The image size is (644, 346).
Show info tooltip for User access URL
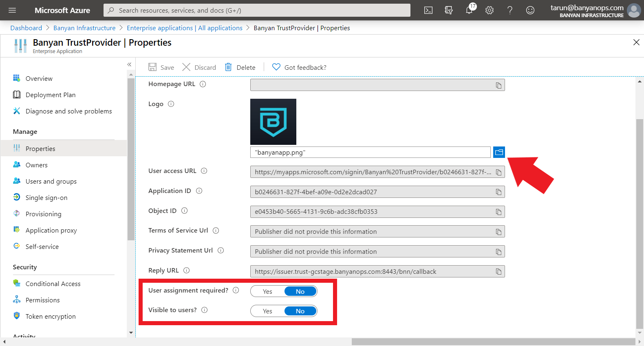point(204,171)
